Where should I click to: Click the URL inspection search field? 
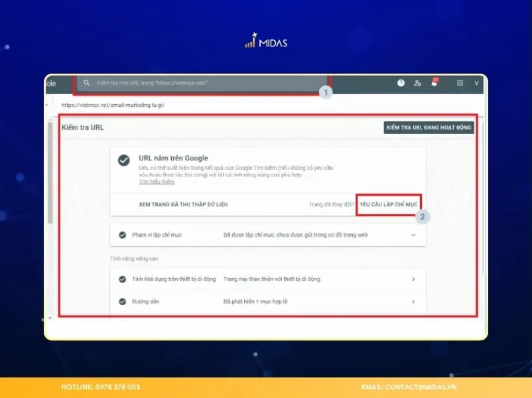[202, 84]
